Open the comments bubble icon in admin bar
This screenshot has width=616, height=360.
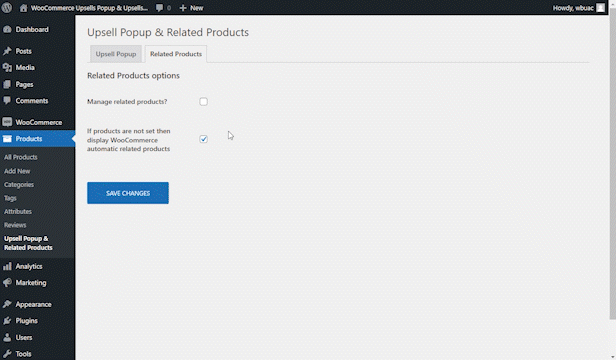[159, 8]
